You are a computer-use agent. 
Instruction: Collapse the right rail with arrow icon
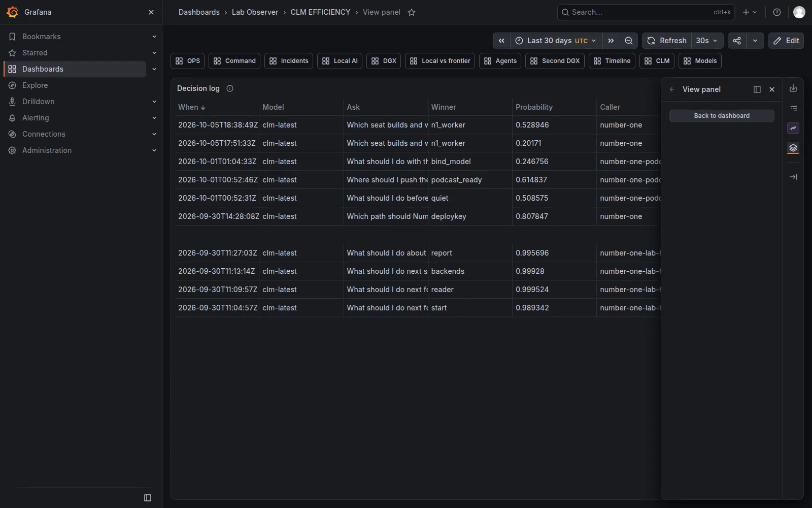click(793, 177)
